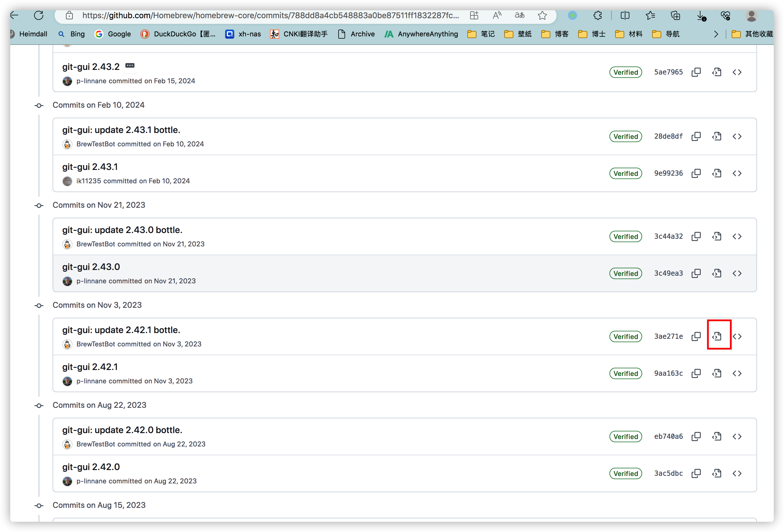
Task: Click the GitHub URL address bar
Action: click(270, 16)
